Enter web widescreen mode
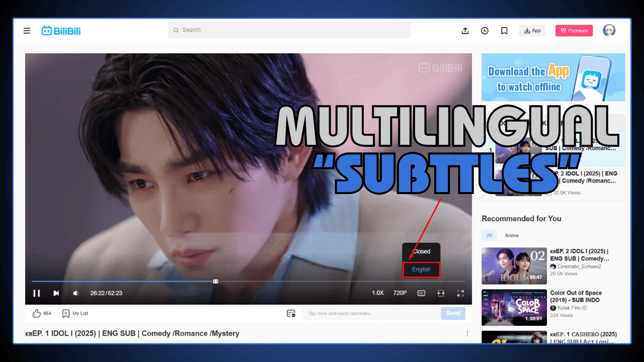Screen dimensions: 644x362 [441, 293]
